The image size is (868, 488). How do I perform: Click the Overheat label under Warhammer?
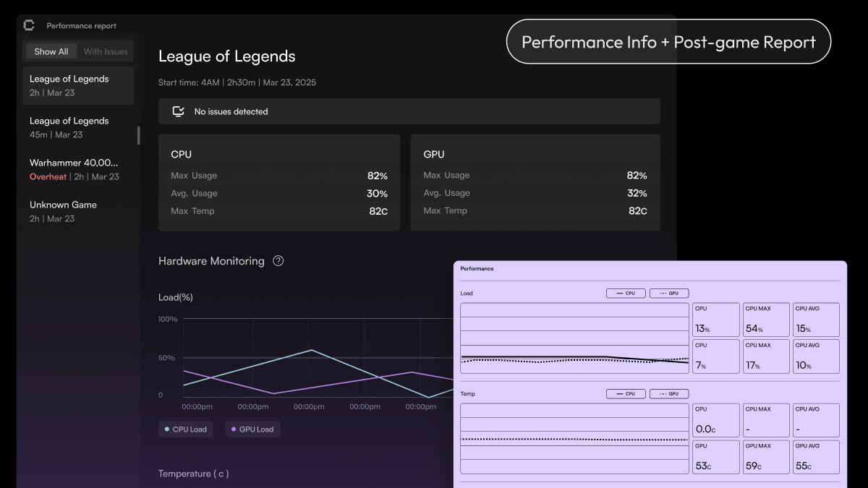(x=48, y=176)
